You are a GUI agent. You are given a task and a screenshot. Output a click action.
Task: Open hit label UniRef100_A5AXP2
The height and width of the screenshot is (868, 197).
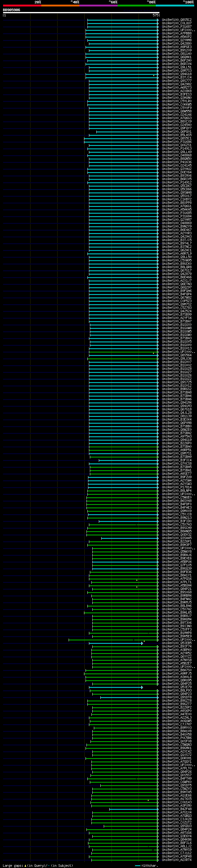click(x=177, y=37)
